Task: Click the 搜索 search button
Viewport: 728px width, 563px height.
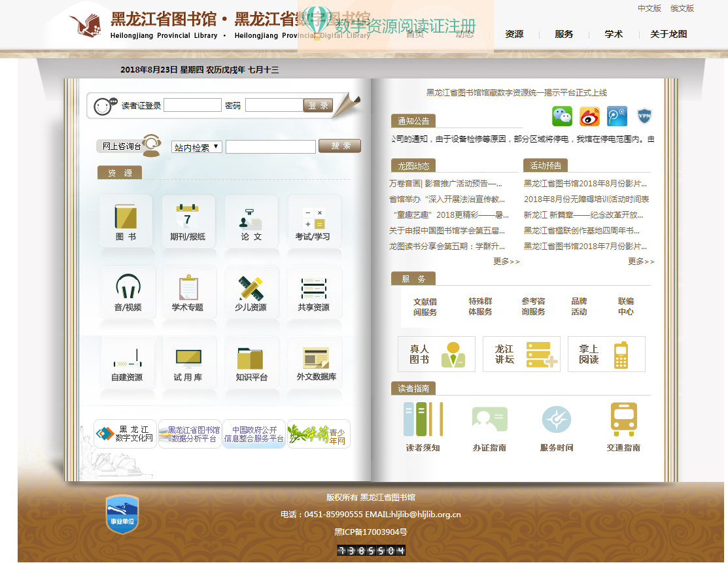Action: [340, 146]
